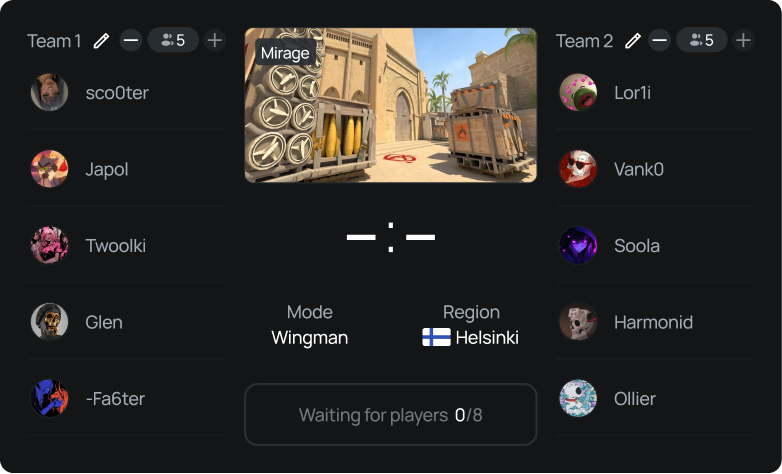Select Japol's profile picture
The image size is (782, 474).
click(49, 169)
